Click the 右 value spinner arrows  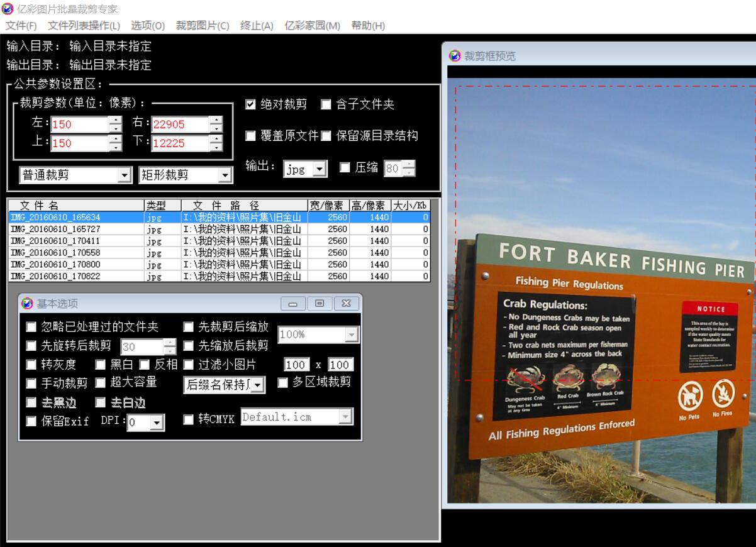216,124
